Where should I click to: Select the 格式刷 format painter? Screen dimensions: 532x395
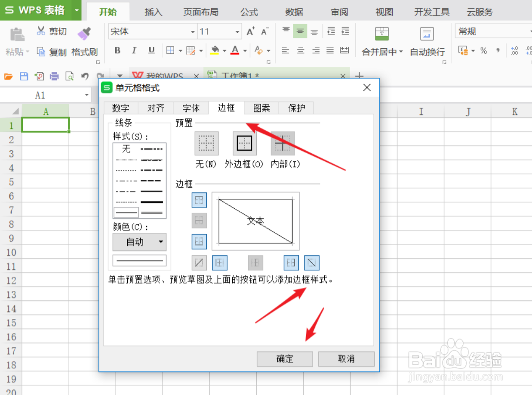pyautogui.click(x=84, y=42)
